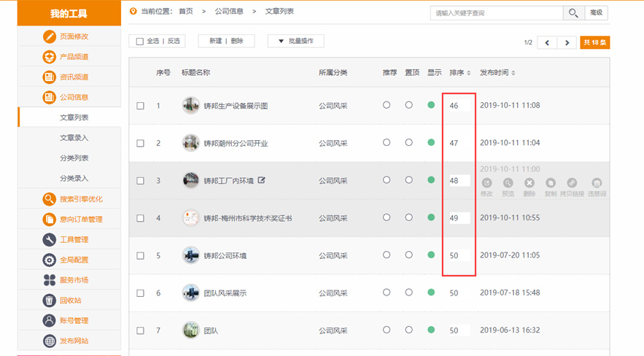Viewport: 644px width, 356px height.
Task: Click thumbnail of 铸邦生产设备展示图
Action: 190,106
